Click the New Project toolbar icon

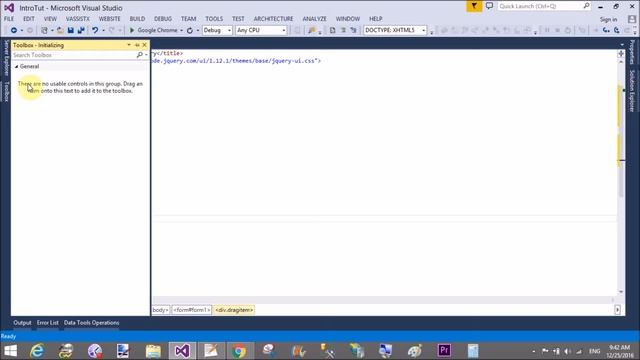[x=44, y=30]
